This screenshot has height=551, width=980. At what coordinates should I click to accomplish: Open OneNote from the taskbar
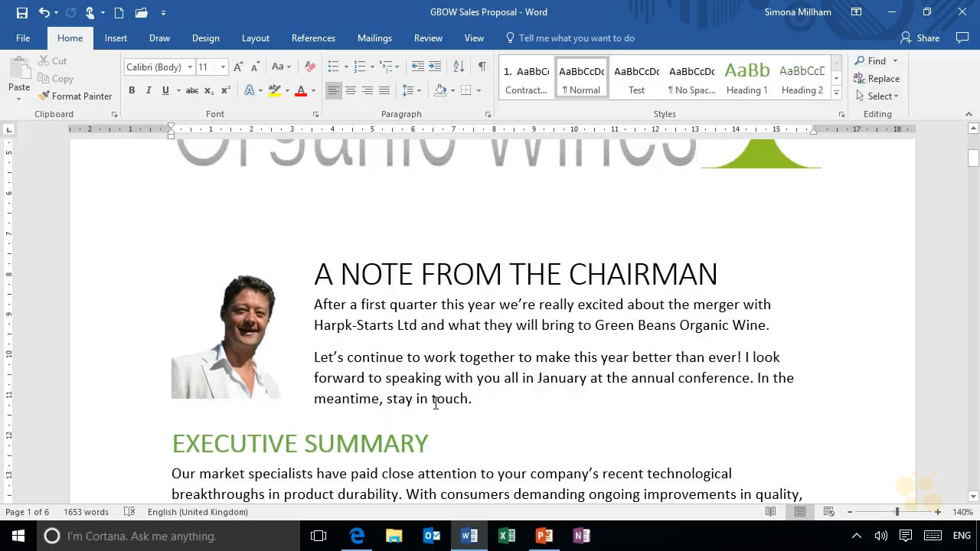pyautogui.click(x=582, y=536)
